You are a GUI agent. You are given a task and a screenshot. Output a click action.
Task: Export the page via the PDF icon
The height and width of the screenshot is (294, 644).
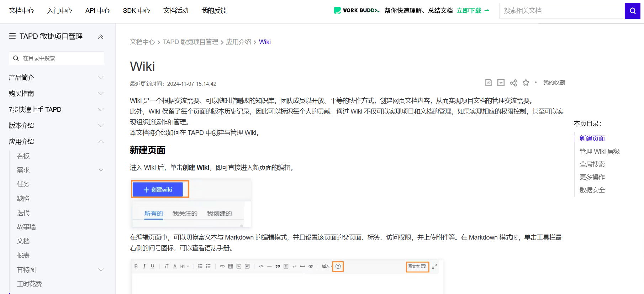[501, 83]
